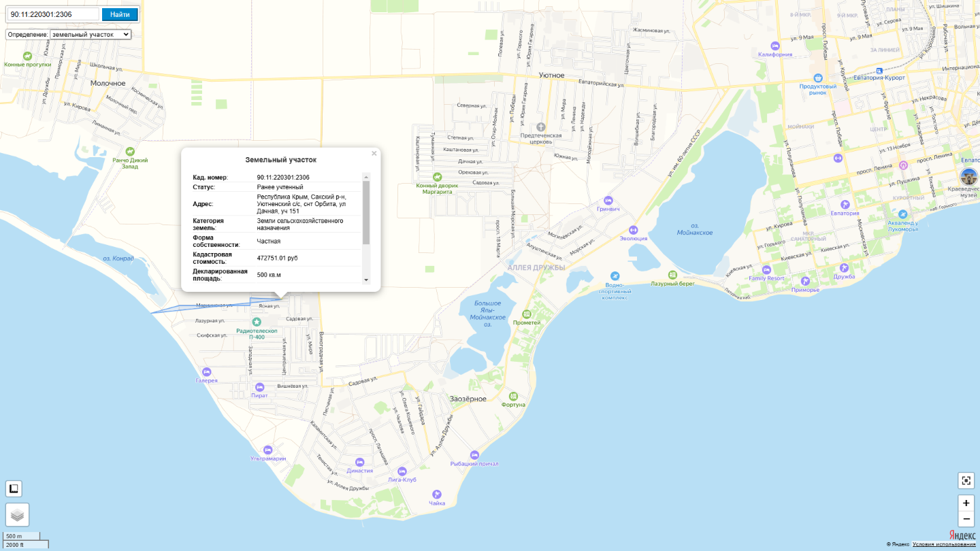980x551 pixels.
Task: Click the Предтеченская церковь icon
Action: coord(540,127)
